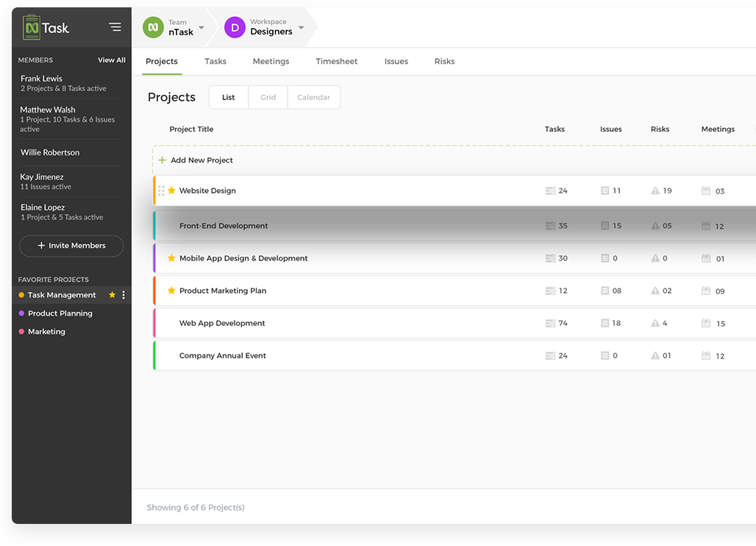The height and width of the screenshot is (546, 756).
Task: Click the issues icon for Product Marketing Plan
Action: [605, 291]
